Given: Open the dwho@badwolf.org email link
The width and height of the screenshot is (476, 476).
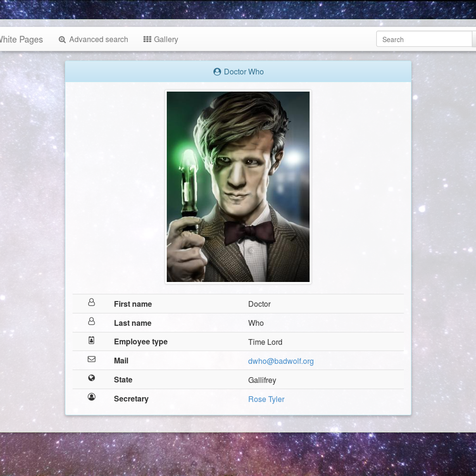Looking at the screenshot, I should [280, 361].
